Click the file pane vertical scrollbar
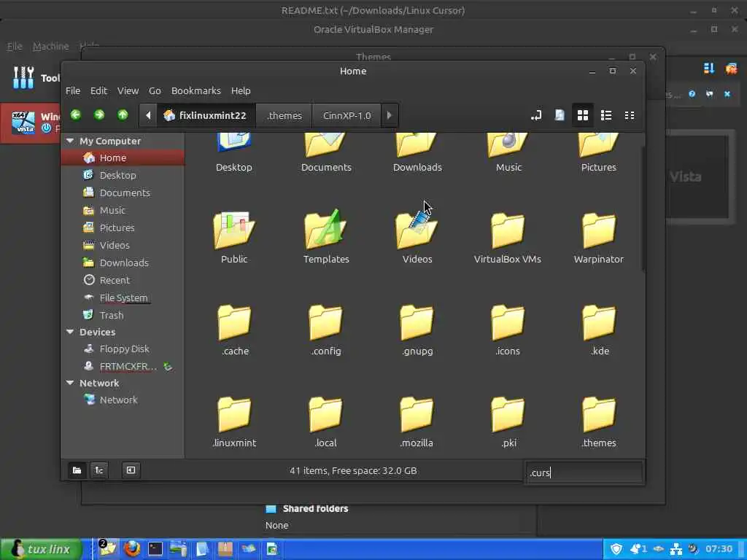This screenshot has width=747, height=560. [643, 208]
